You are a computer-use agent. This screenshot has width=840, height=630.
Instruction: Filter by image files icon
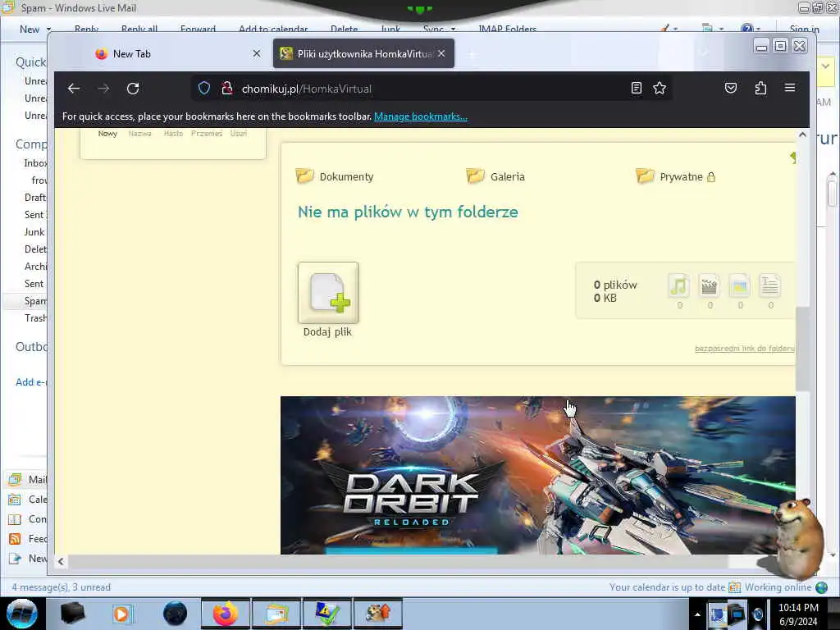[x=740, y=286]
